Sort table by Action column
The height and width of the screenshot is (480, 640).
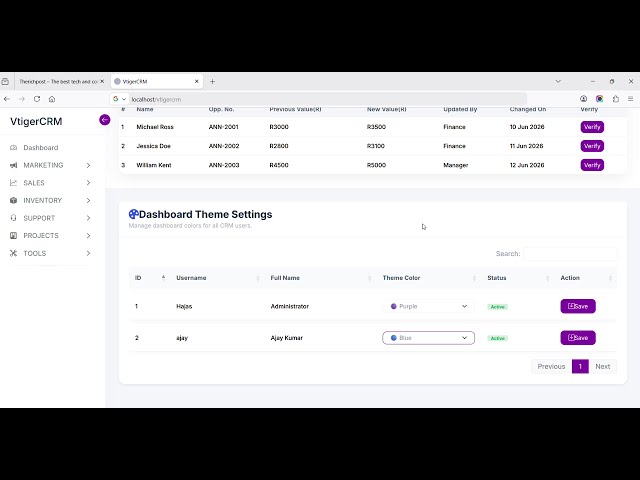(x=585, y=278)
